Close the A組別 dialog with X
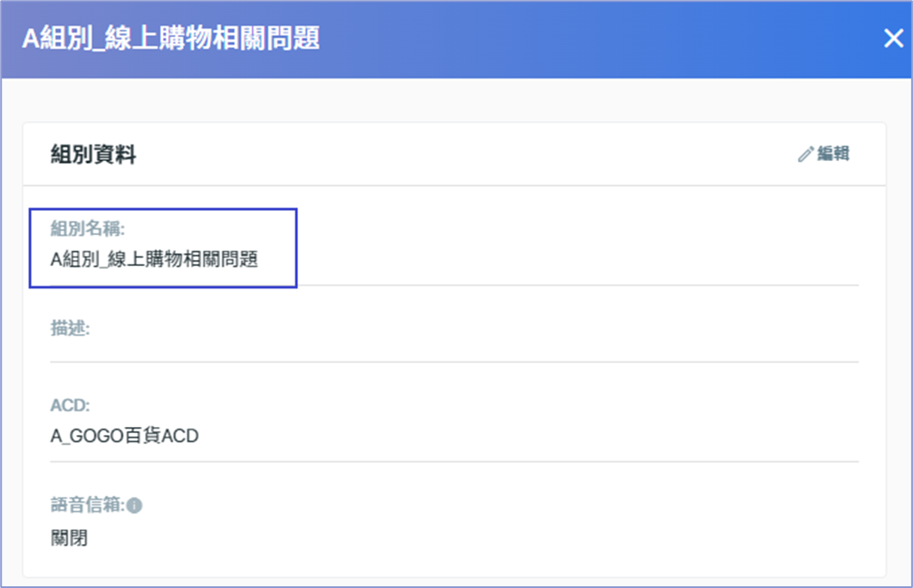This screenshot has width=913, height=588. click(x=893, y=39)
